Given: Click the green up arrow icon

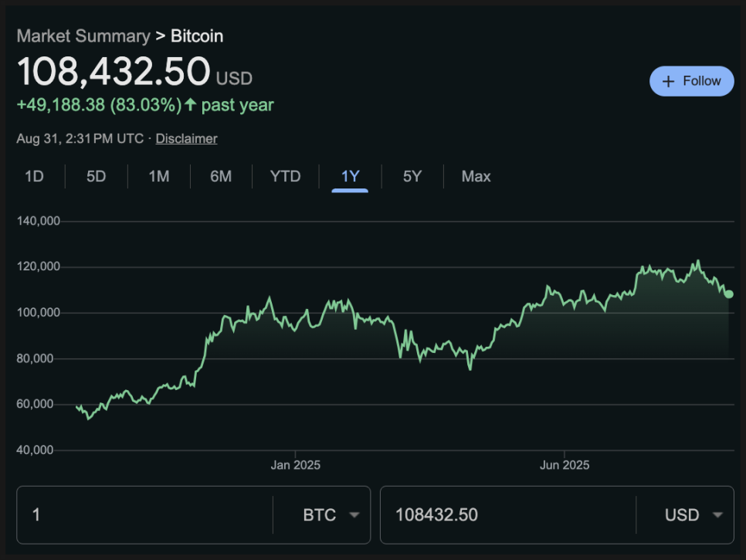Looking at the screenshot, I should point(190,104).
